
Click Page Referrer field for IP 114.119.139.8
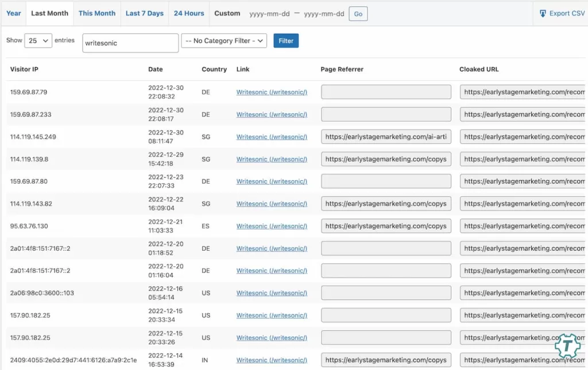386,159
